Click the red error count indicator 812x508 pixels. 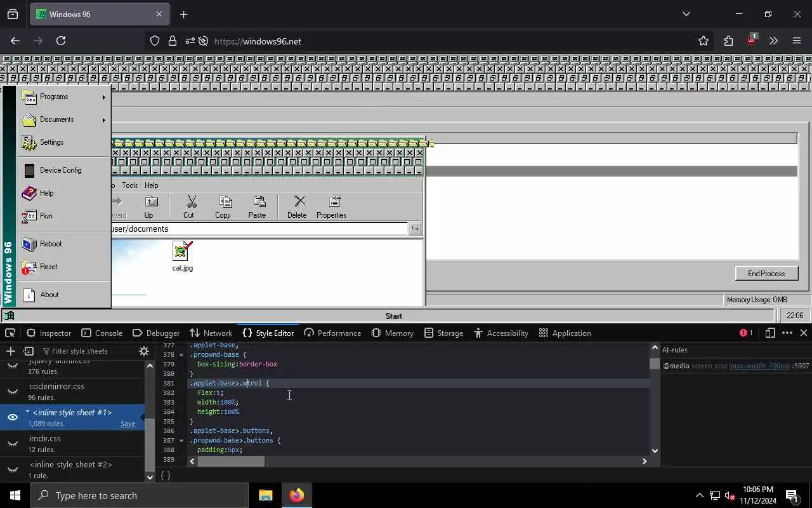[746, 333]
